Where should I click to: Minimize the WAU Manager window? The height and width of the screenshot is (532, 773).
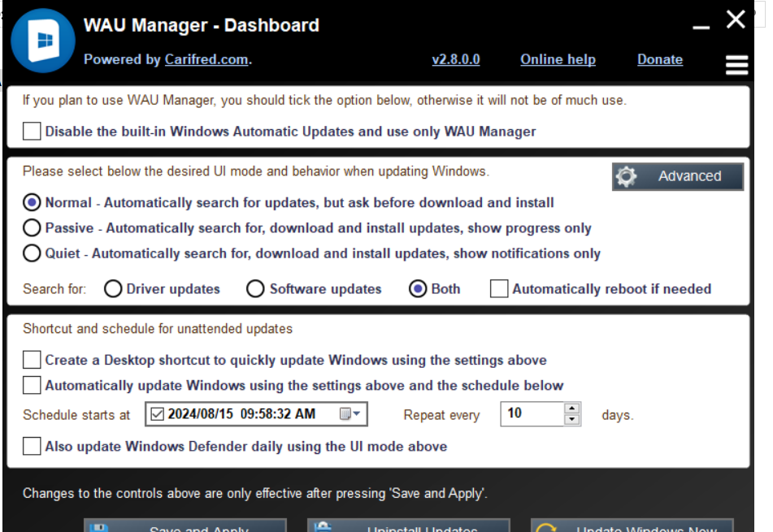(701, 28)
